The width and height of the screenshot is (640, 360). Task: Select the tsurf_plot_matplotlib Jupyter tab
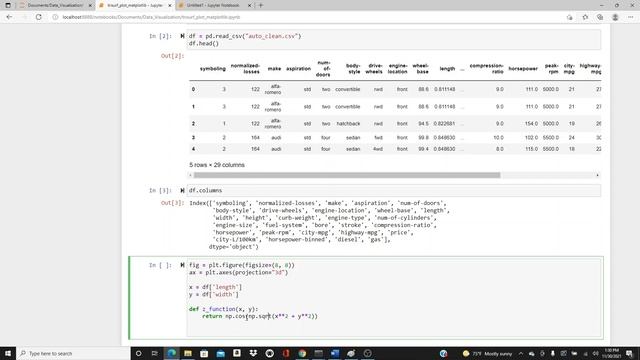[x=135, y=5]
